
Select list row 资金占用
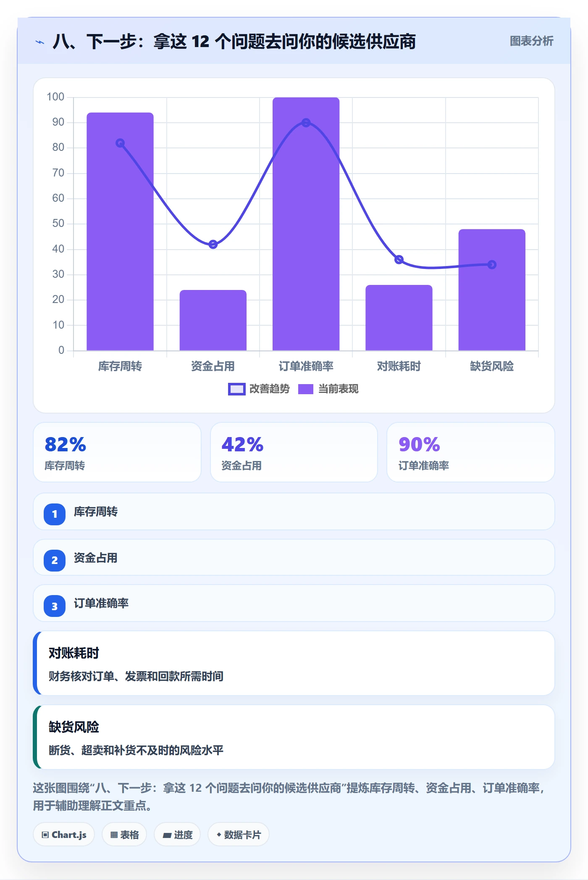(x=294, y=558)
